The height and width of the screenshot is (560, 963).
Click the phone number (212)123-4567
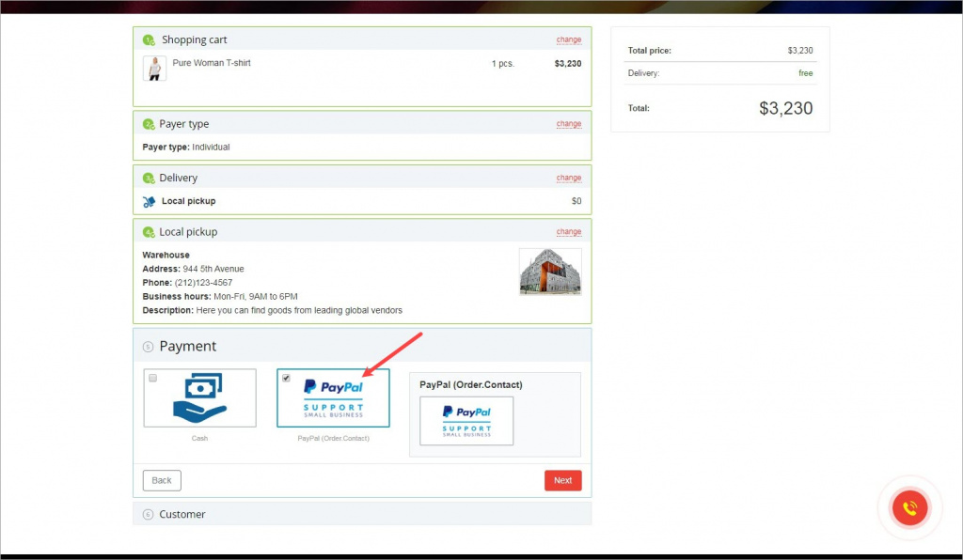[203, 283]
